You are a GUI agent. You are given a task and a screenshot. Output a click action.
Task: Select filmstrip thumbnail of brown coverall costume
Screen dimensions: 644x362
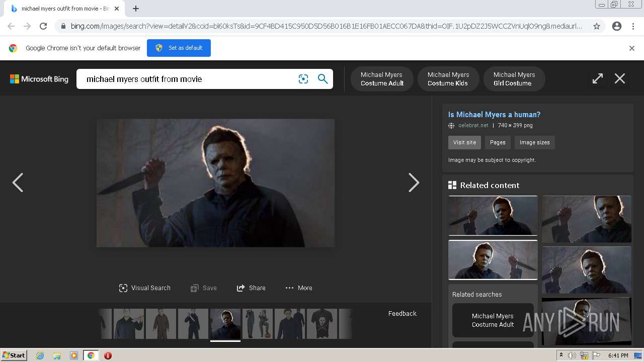(160, 324)
